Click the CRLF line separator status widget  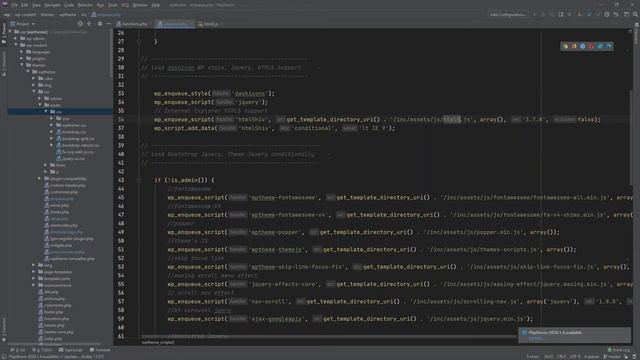pos(562,356)
